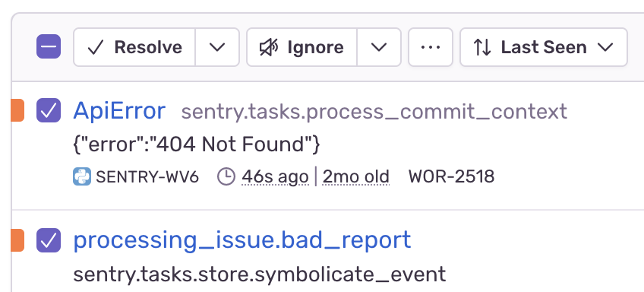Open the ApiError issue title link
This screenshot has width=644, height=292.
(119, 111)
